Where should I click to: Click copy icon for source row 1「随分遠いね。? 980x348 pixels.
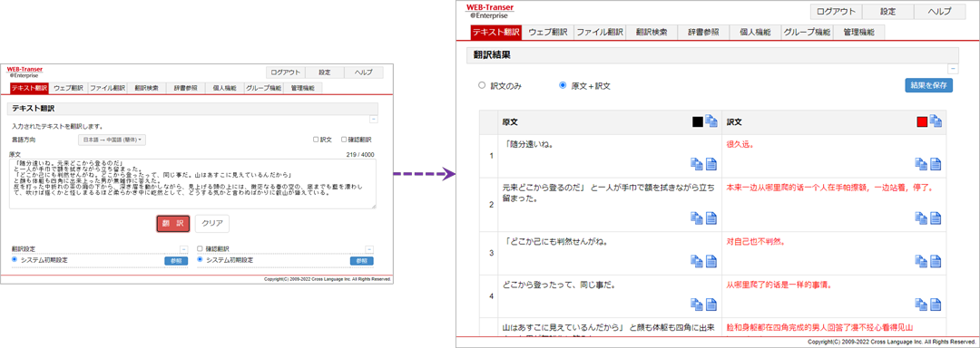coord(697,164)
